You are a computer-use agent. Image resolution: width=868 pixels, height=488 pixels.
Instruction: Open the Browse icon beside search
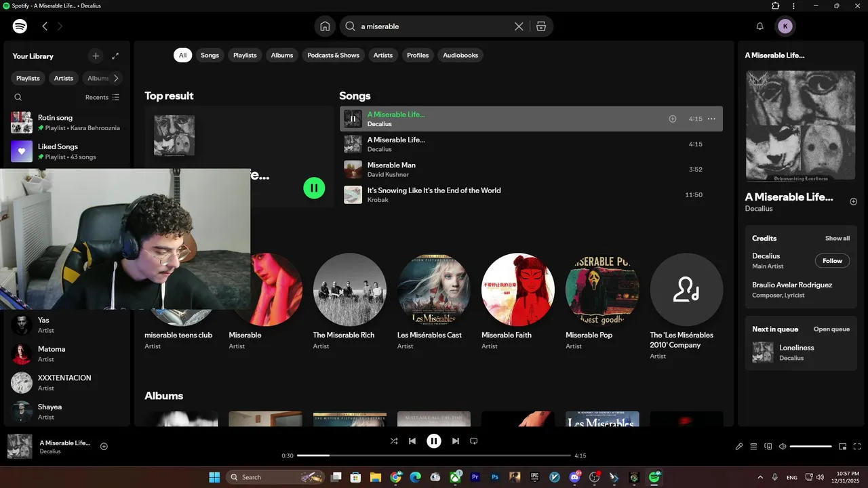point(540,26)
